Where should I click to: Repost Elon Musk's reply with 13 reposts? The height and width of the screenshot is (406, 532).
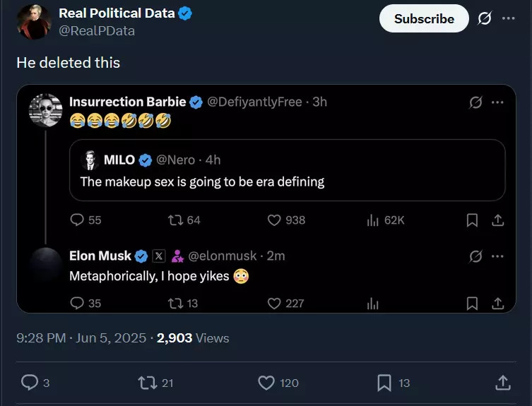tap(175, 303)
